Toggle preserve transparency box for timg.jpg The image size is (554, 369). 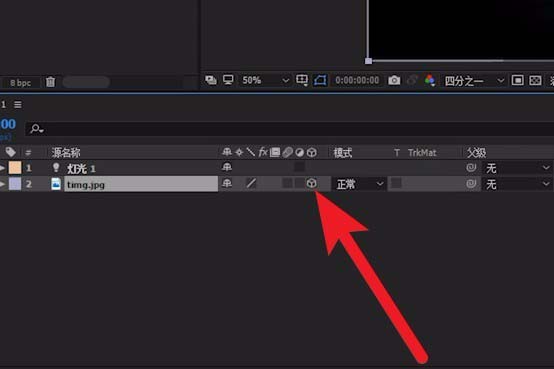[396, 183]
